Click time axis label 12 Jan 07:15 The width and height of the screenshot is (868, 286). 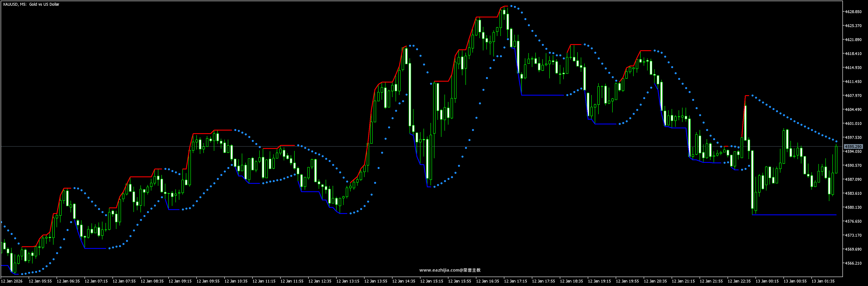[96, 281]
